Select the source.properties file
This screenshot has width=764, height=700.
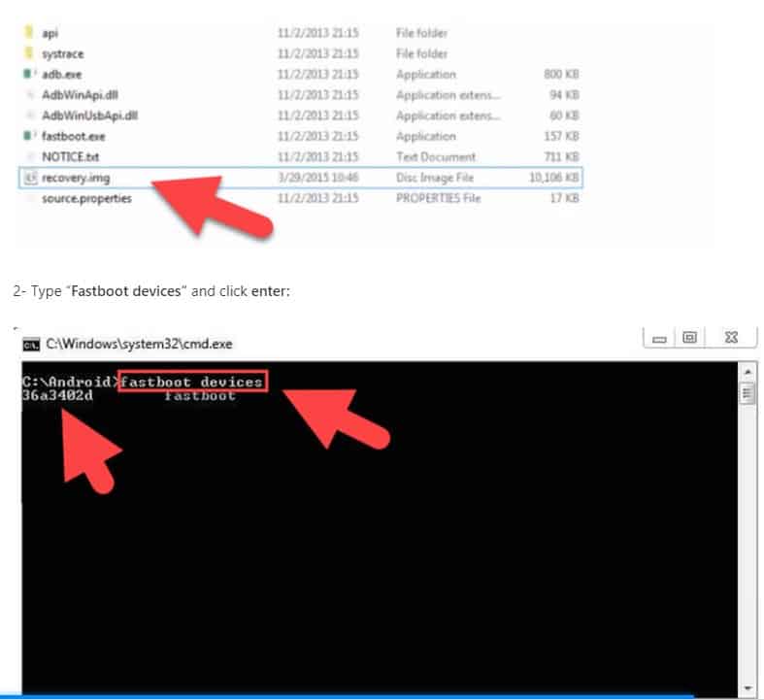(86, 198)
